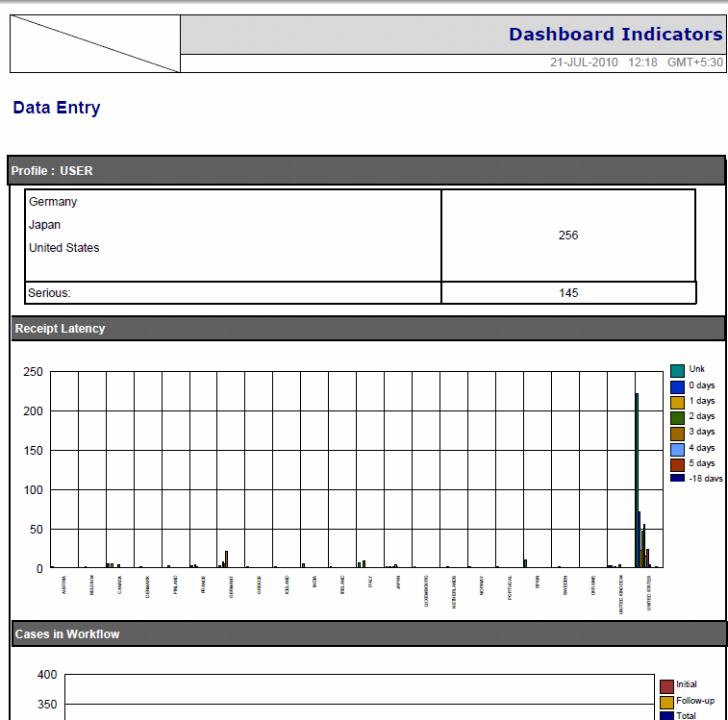Viewport: 728px width, 720px height.
Task: Click the date 21-JUL-2010
Action: pyautogui.click(x=584, y=62)
